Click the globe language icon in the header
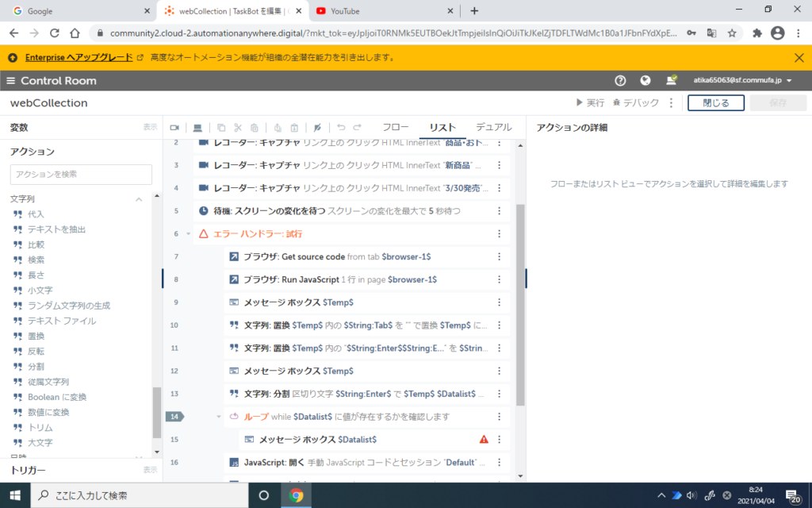Screen dimensions: 812x508 coord(645,80)
